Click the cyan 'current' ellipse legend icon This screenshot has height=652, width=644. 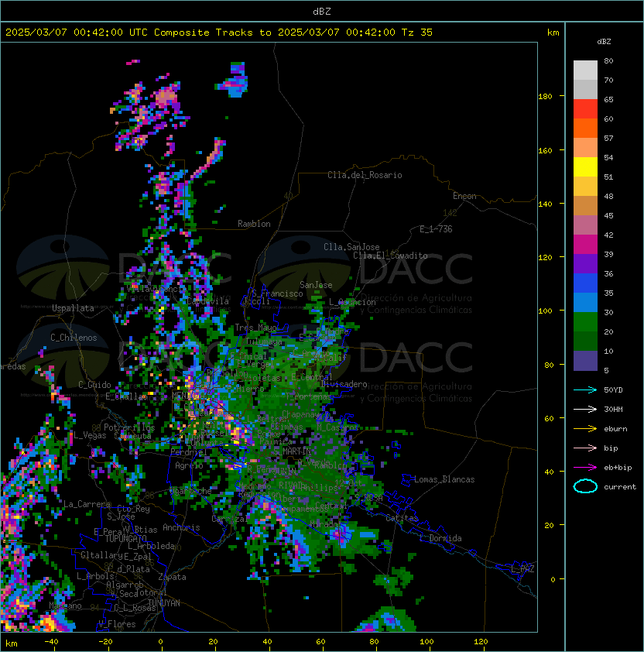pyautogui.click(x=585, y=486)
